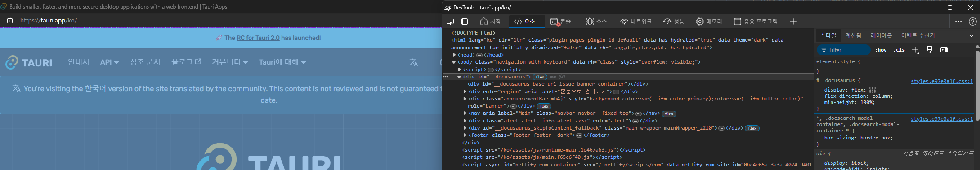The height and width of the screenshot is (170, 980).
Task: Click the plus icon to add more tools
Action: point(793,22)
